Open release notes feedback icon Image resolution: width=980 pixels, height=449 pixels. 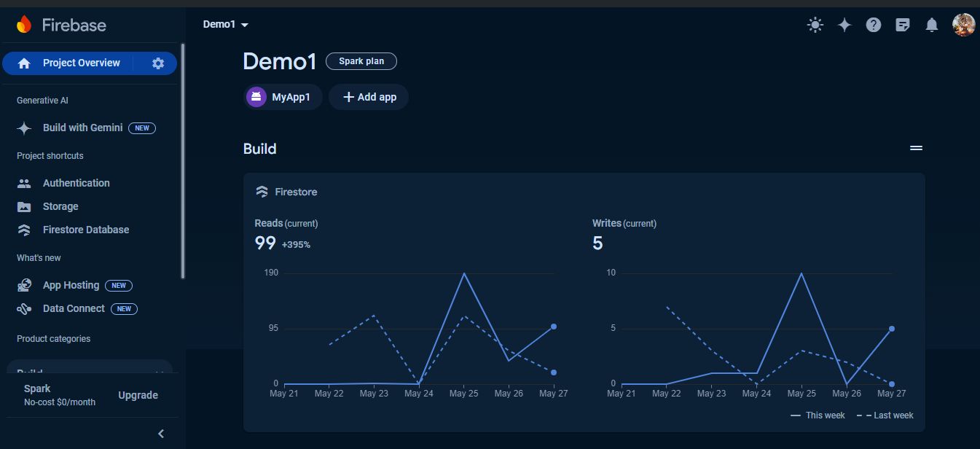903,26
